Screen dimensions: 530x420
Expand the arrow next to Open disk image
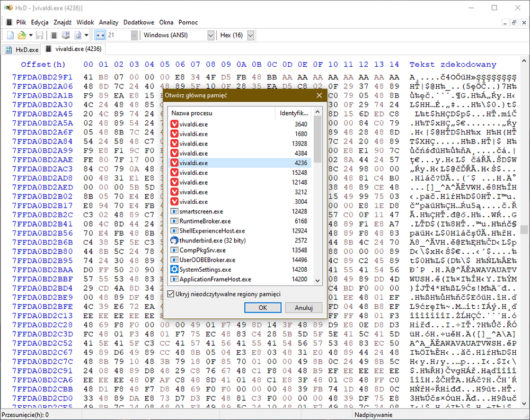tap(86, 35)
